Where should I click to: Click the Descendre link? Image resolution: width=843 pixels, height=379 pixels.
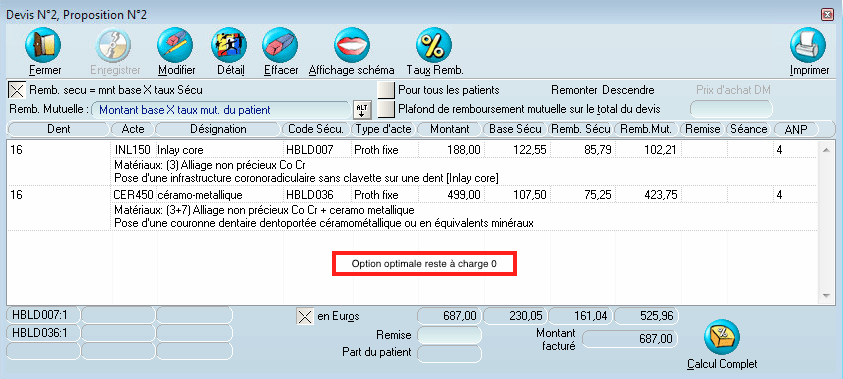click(628, 90)
